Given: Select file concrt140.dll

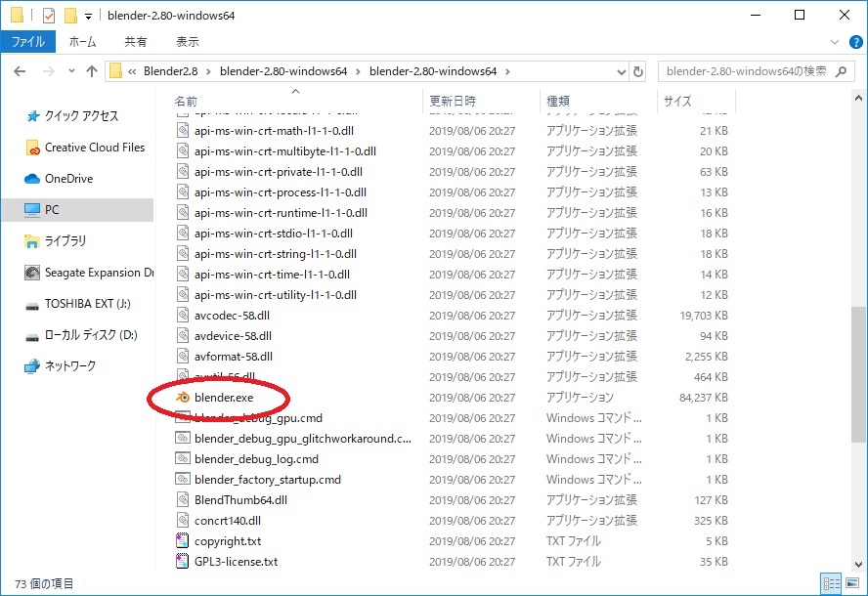Looking at the screenshot, I should click(228, 520).
